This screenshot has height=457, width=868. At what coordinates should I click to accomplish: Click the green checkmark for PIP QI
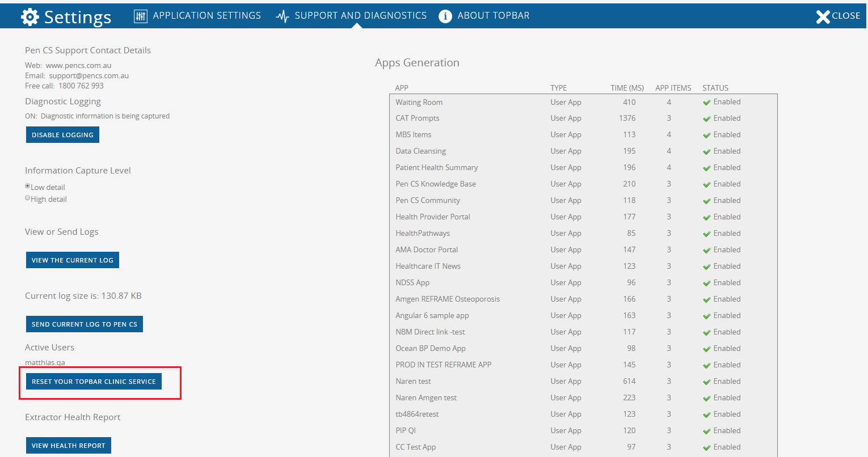click(707, 431)
